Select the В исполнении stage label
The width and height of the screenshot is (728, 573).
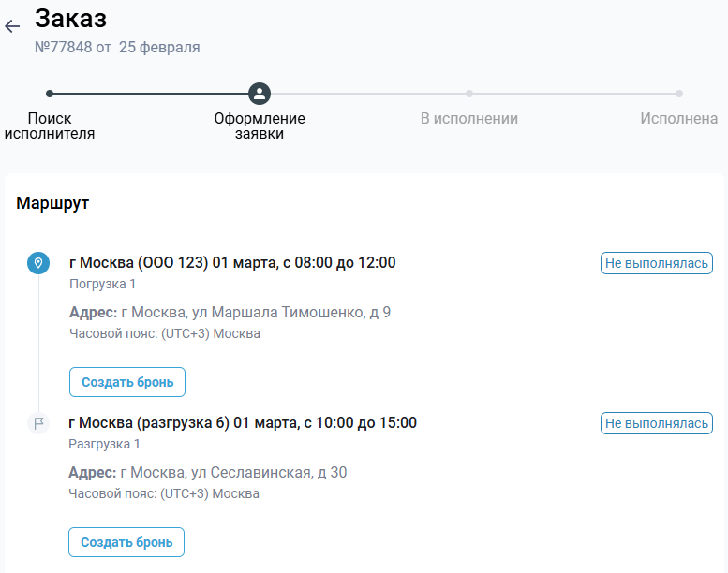pyautogui.click(x=469, y=118)
